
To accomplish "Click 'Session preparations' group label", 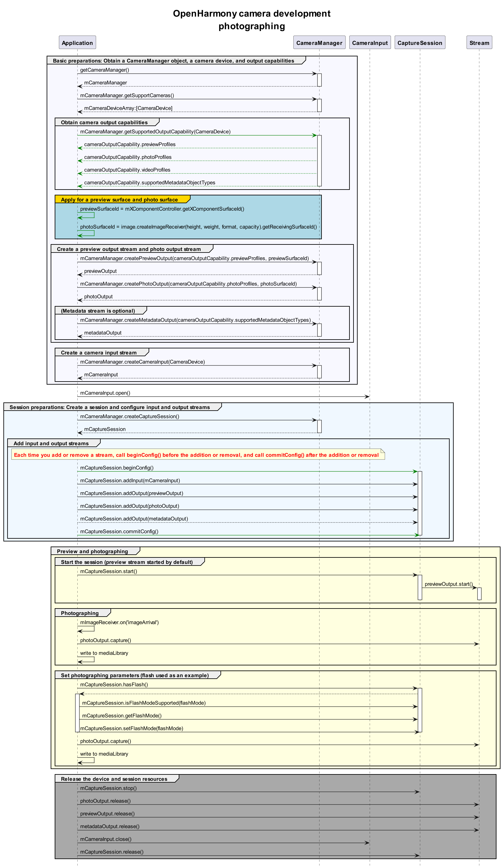I will (110, 407).
